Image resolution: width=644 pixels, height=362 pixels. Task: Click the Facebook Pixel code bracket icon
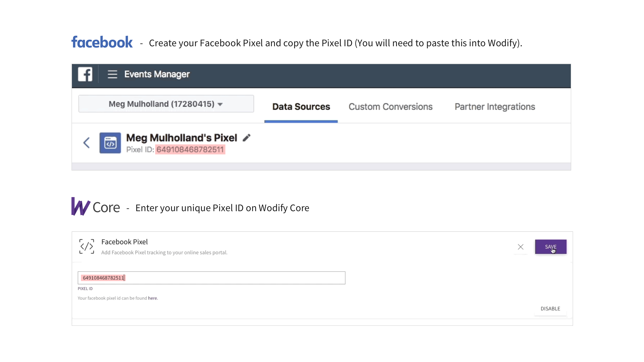87,246
